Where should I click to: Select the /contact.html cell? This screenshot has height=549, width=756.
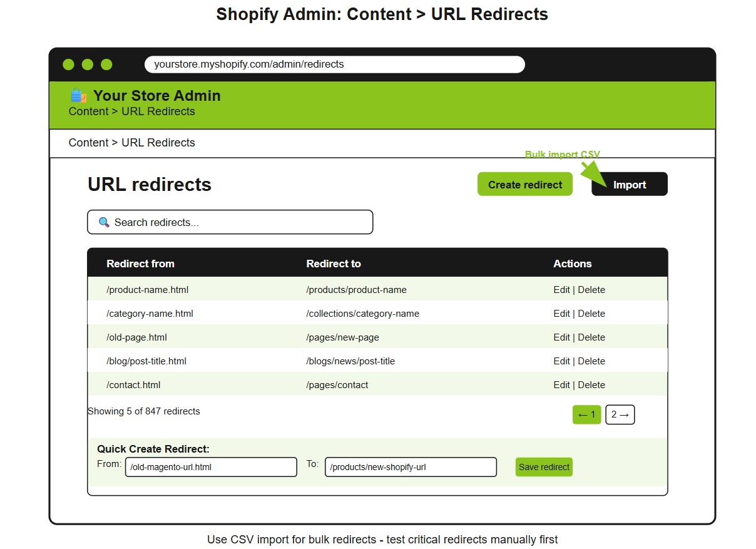pos(133,385)
